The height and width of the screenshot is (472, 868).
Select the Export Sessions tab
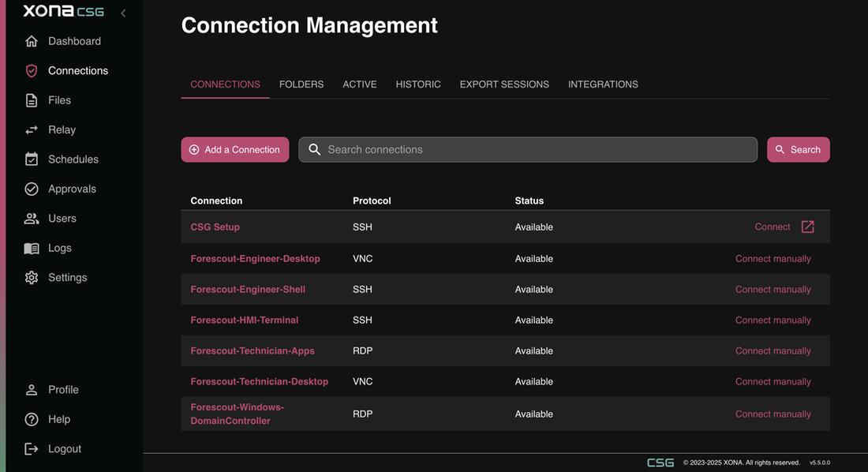click(504, 84)
